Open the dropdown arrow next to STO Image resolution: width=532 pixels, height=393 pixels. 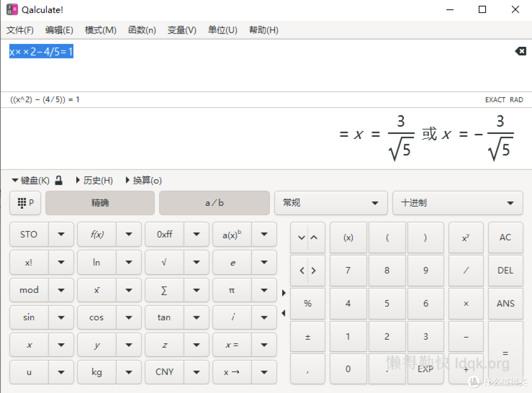(x=61, y=234)
